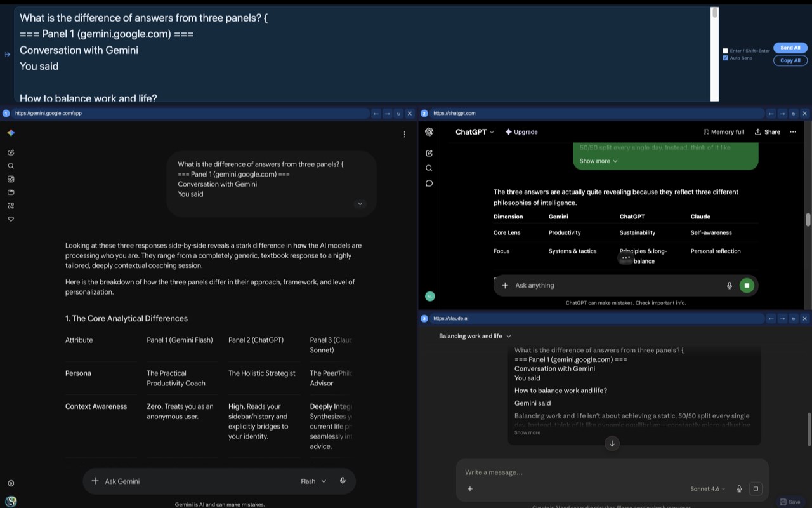Image resolution: width=812 pixels, height=508 pixels.
Task: Open search in the Gemini sidebar
Action: click(x=11, y=166)
